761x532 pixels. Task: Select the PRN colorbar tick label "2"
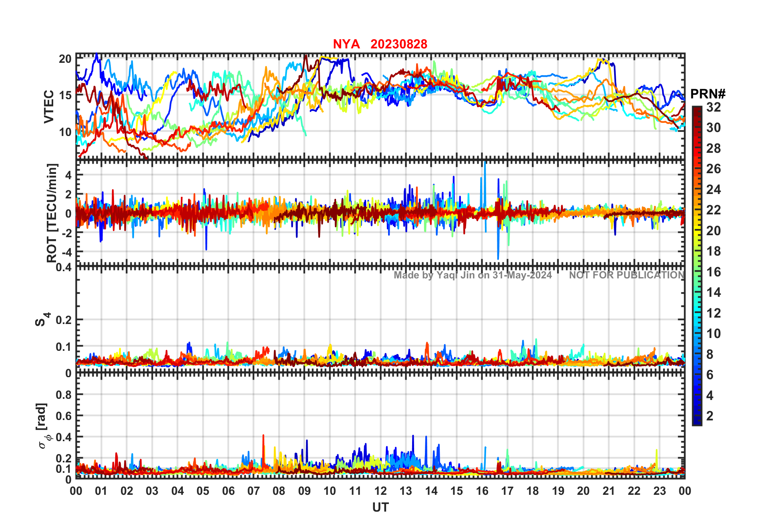710,416
